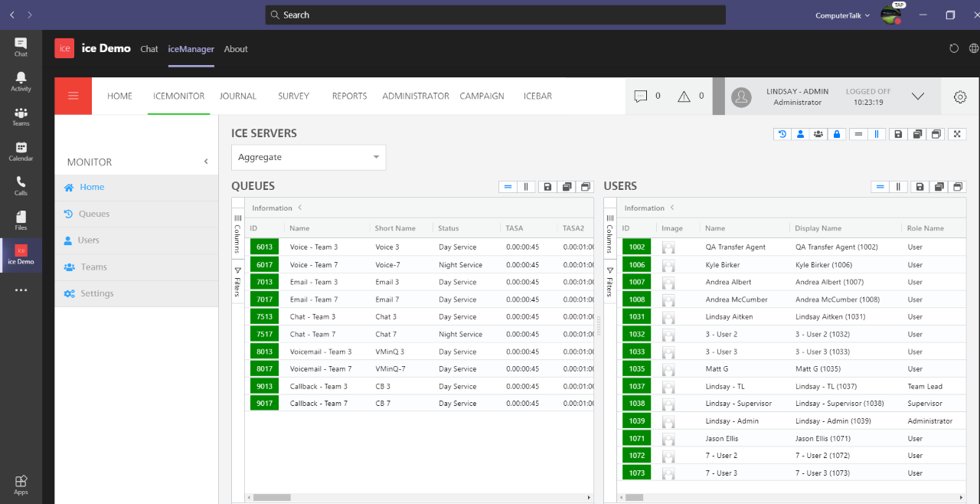
Task: Switch the Queues panel to vertical layout
Action: (x=526, y=186)
